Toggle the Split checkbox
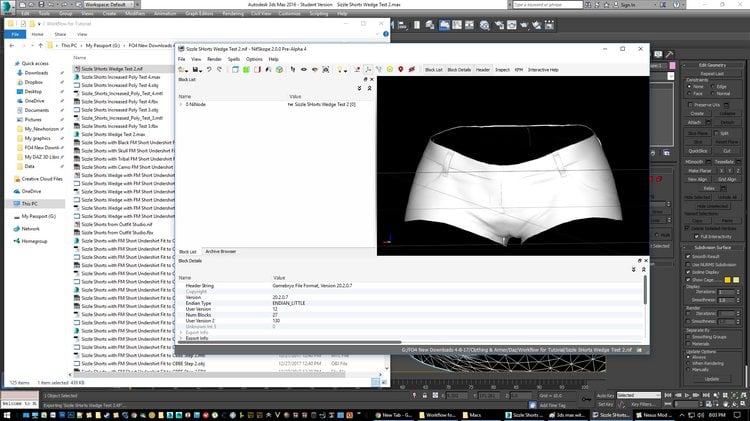The width and height of the screenshot is (750, 421). click(716, 133)
